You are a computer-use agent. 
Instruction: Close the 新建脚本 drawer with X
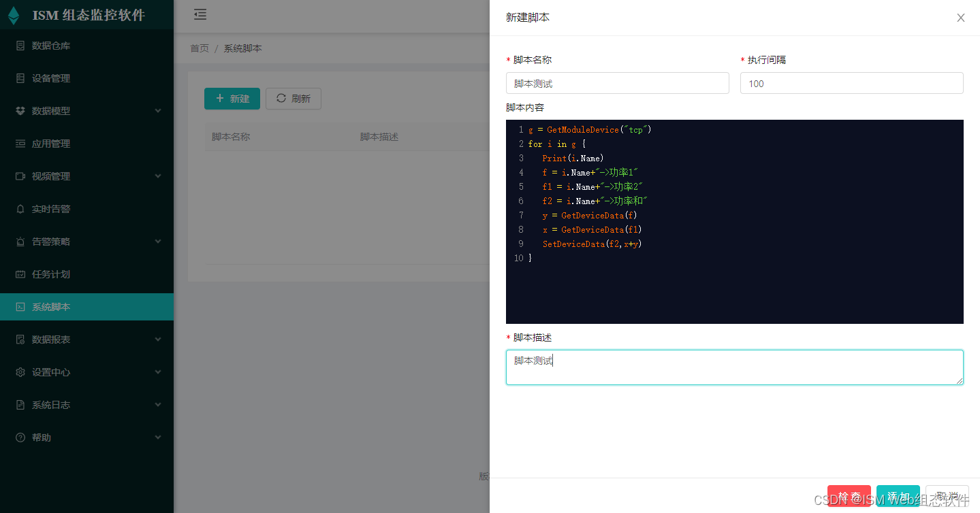(x=961, y=18)
